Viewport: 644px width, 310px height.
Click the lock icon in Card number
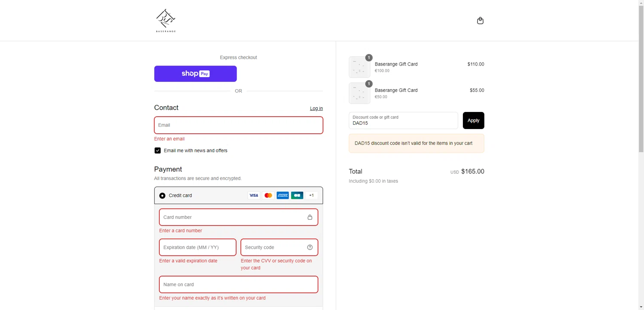pos(310,217)
